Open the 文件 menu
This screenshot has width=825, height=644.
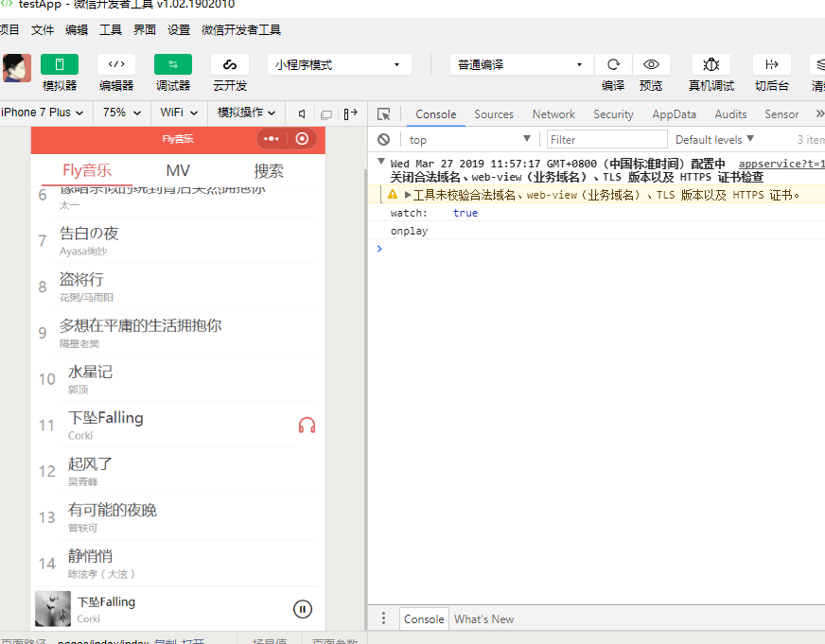pos(43,30)
